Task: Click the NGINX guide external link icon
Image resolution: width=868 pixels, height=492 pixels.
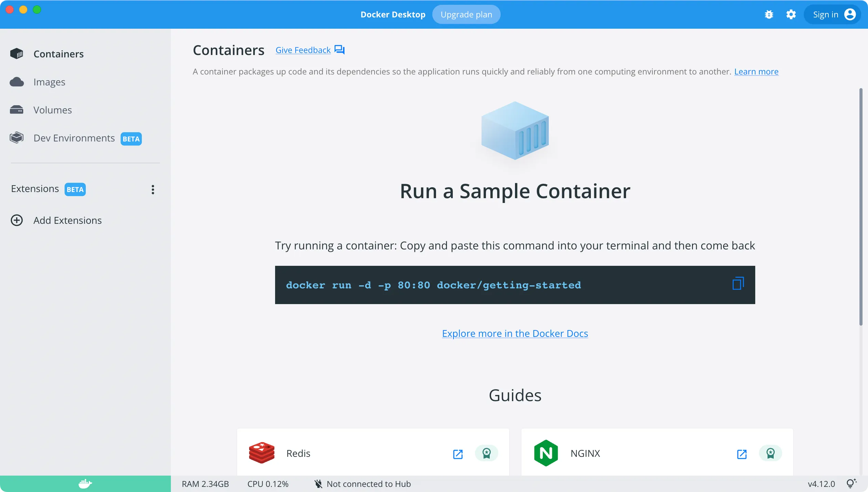Action: [742, 453]
